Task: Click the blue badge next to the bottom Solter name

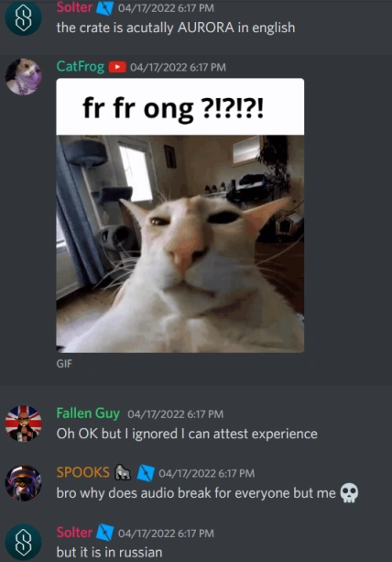Action: click(x=105, y=533)
